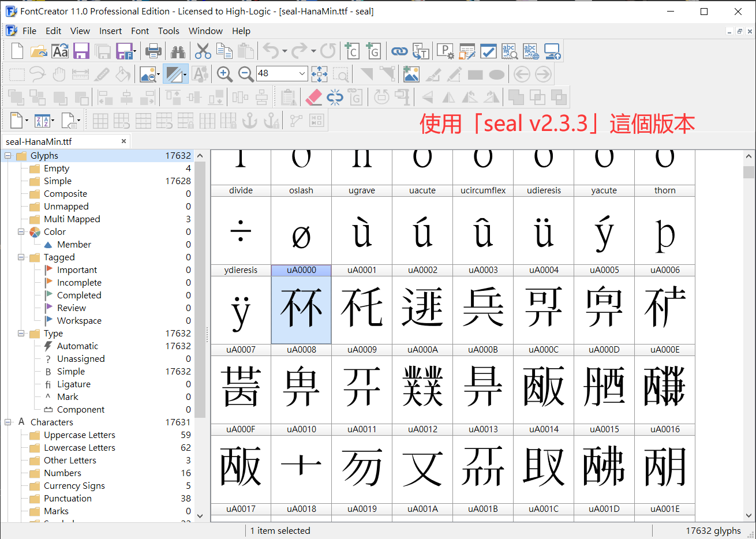Open the Window menu

[x=205, y=31]
